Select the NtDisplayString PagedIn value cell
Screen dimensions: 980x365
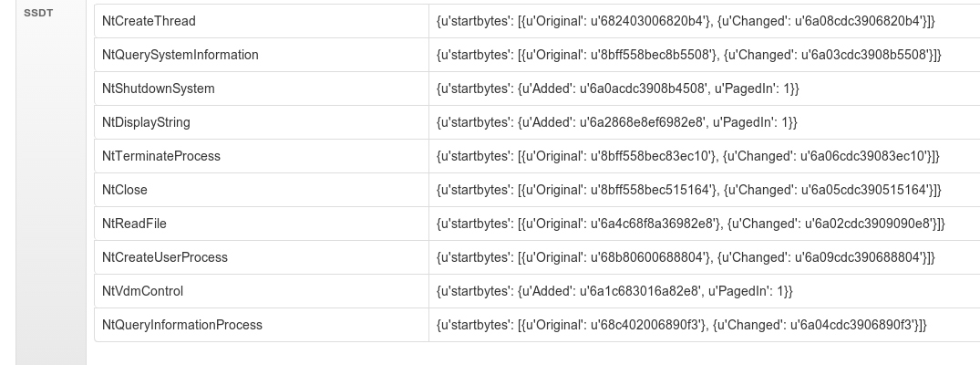pyautogui.click(x=705, y=122)
